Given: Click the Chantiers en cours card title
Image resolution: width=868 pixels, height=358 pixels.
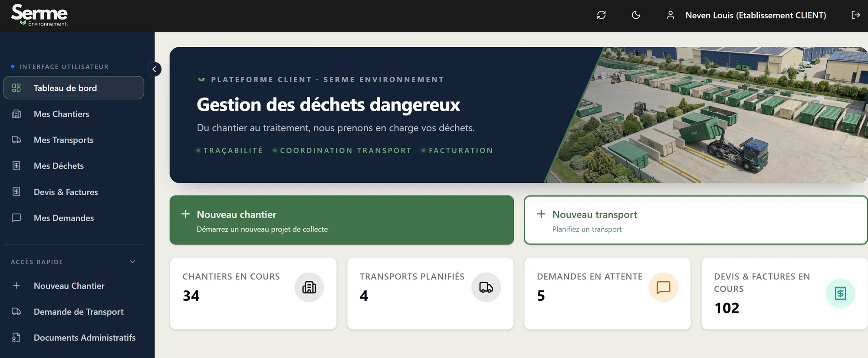Looking at the screenshot, I should tap(231, 277).
